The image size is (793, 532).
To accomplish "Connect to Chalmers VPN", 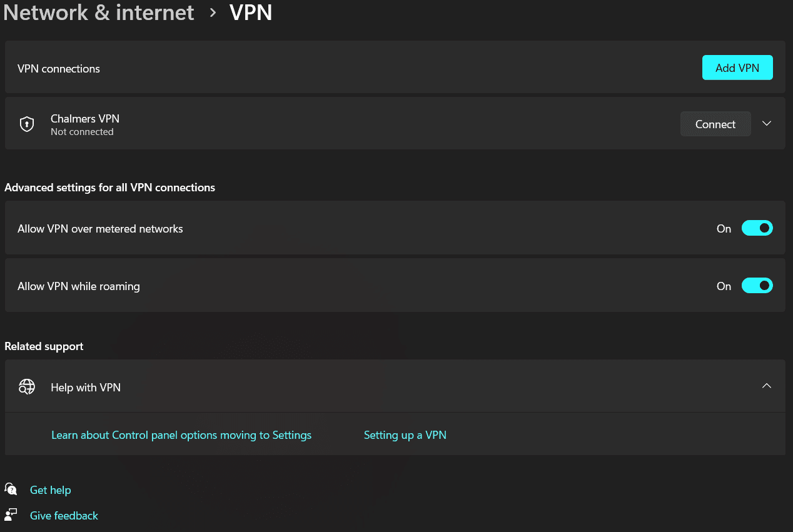I will coord(715,124).
